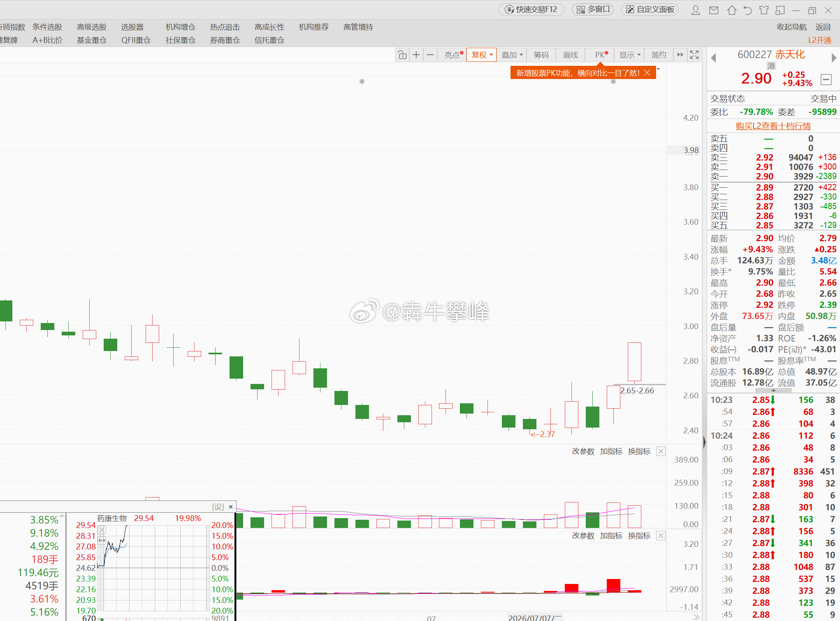This screenshot has width=840, height=621.
Task: Click the side panel collapse handle
Action: 704,442
